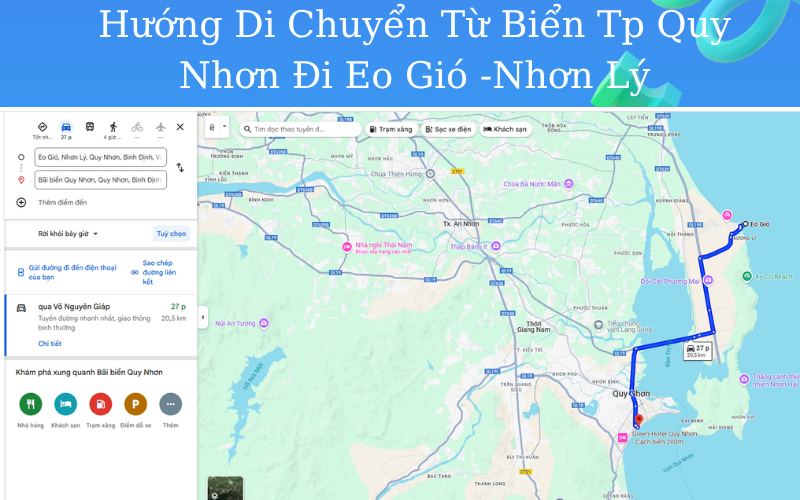Select the walking mode icon

pos(113,127)
